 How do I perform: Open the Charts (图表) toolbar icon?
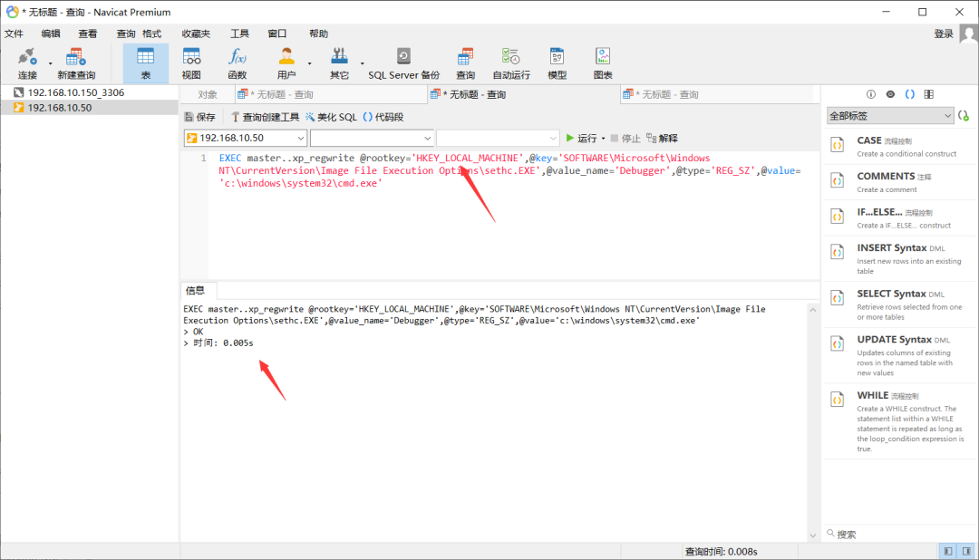[x=603, y=63]
